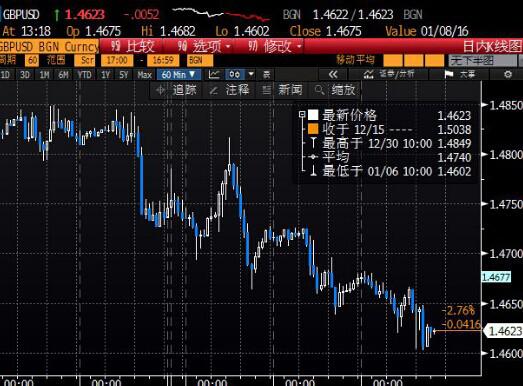Click the GBPUSD ticker header text
Viewport: 523px width, 386px height.
(21, 15)
